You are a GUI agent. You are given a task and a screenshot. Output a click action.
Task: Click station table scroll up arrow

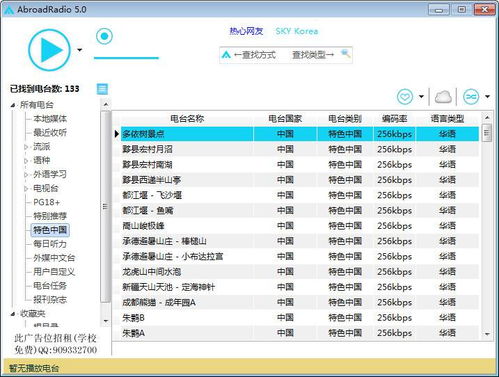pyautogui.click(x=487, y=118)
